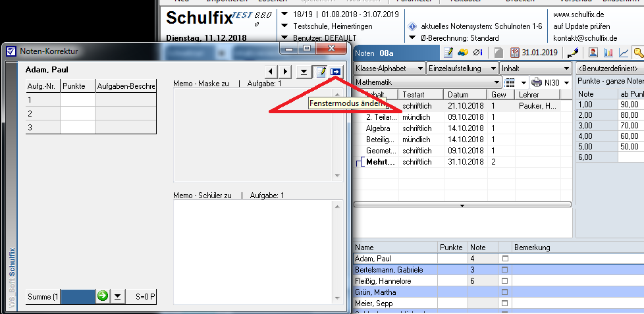This screenshot has height=314, width=644.
Task: Open the www.schulfix.de link
Action: point(578,14)
